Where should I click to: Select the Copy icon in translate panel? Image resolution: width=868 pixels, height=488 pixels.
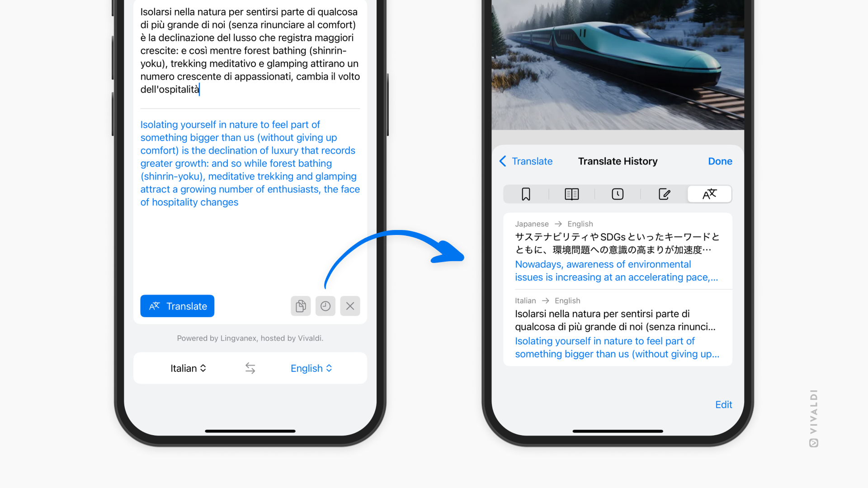pyautogui.click(x=301, y=305)
